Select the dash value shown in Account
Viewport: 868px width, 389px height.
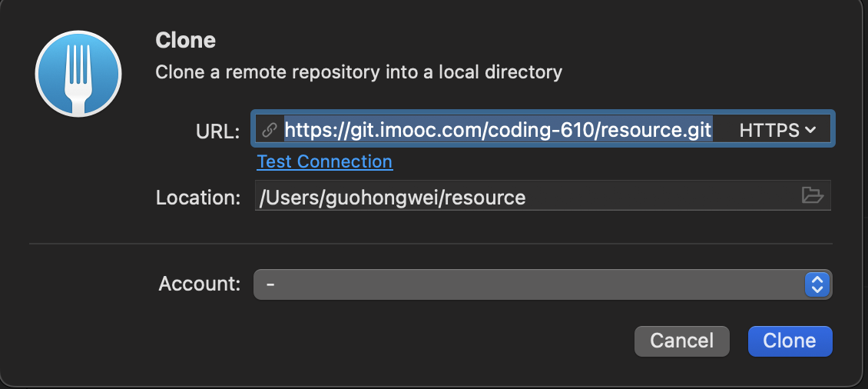[270, 284]
